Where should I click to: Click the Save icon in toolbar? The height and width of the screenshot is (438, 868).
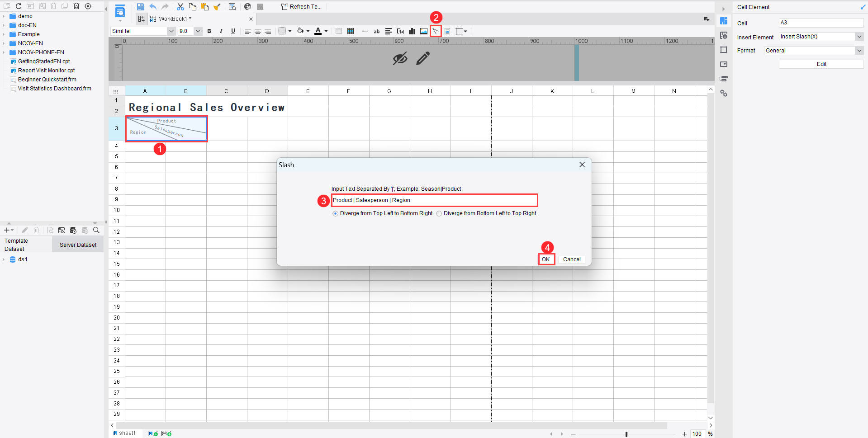141,7
